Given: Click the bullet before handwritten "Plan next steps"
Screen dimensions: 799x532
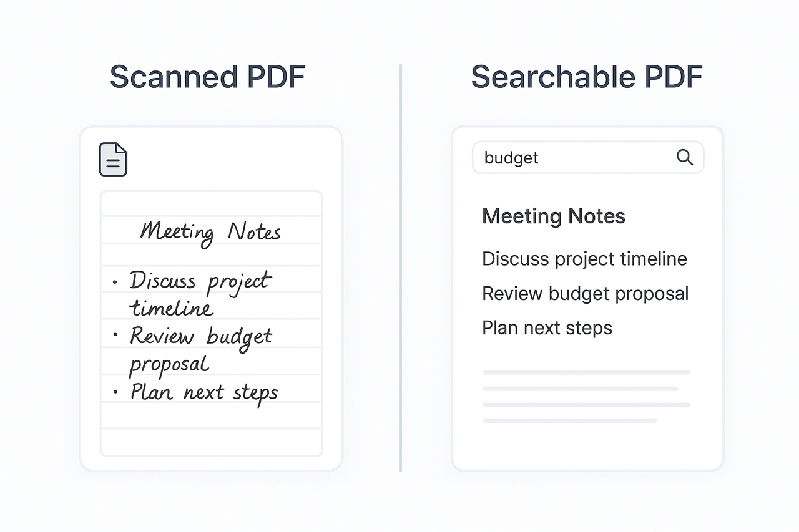Looking at the screenshot, I should (x=115, y=392).
